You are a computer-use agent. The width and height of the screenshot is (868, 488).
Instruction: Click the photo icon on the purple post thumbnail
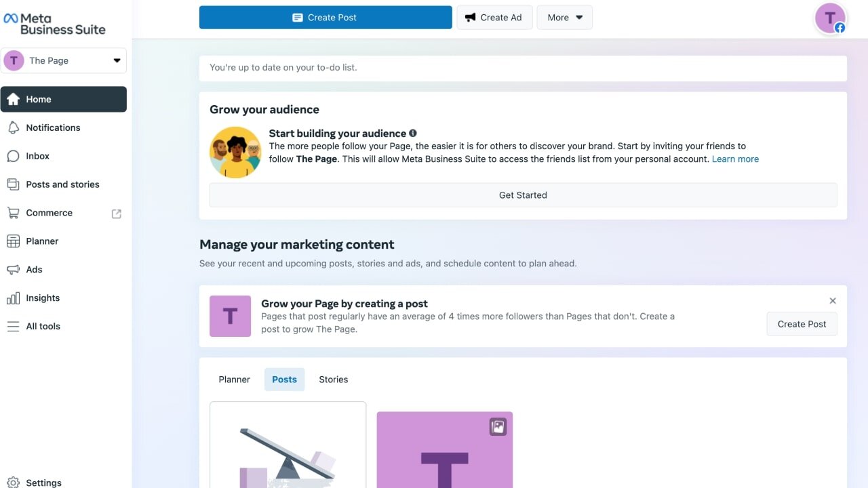(x=498, y=426)
